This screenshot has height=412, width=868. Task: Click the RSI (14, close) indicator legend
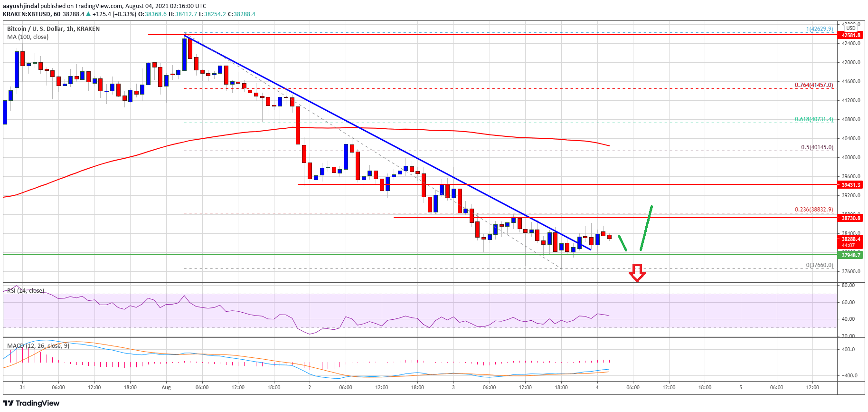point(26,290)
